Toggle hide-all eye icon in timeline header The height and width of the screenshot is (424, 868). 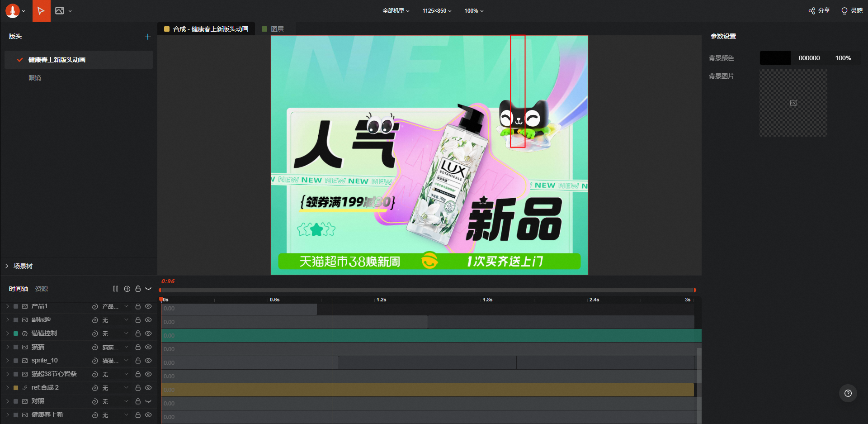(x=148, y=289)
